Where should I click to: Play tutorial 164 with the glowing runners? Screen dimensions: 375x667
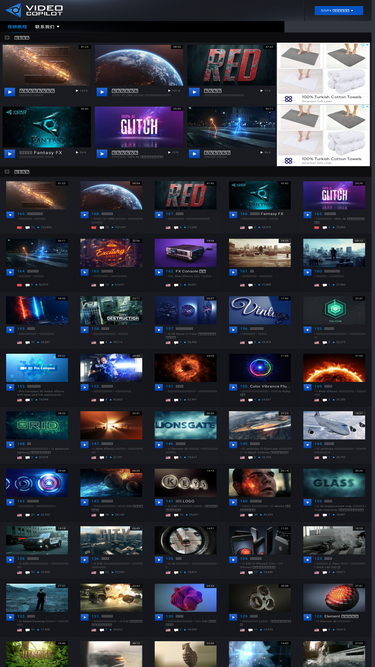[x=10, y=272]
